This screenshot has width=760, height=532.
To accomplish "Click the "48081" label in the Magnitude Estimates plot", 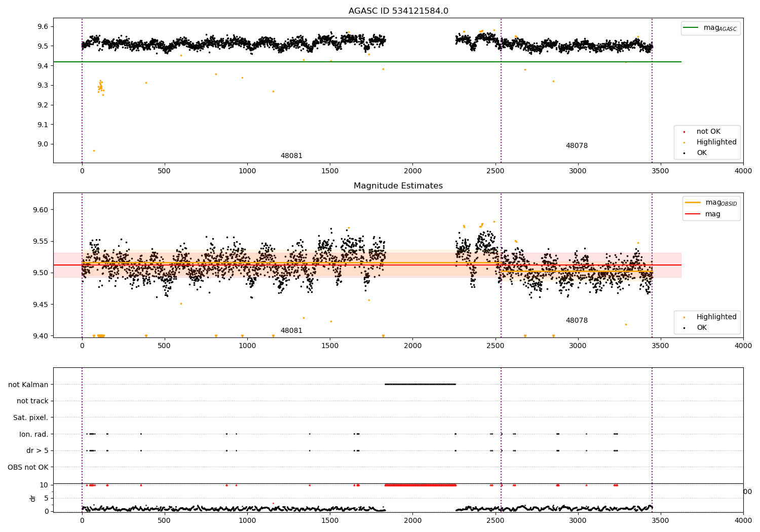I will pyautogui.click(x=291, y=331).
